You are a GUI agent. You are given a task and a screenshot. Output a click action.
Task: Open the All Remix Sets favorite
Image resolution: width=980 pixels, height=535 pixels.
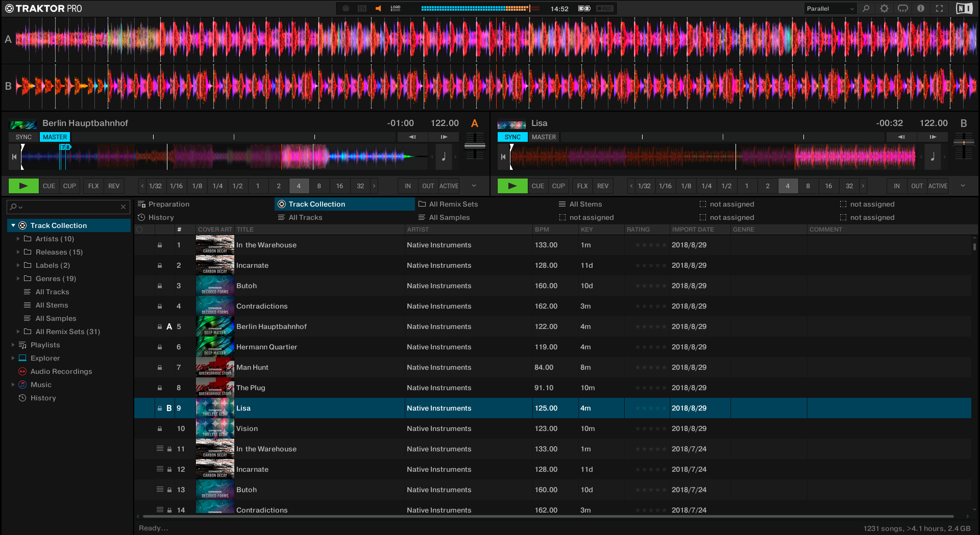(x=485, y=205)
